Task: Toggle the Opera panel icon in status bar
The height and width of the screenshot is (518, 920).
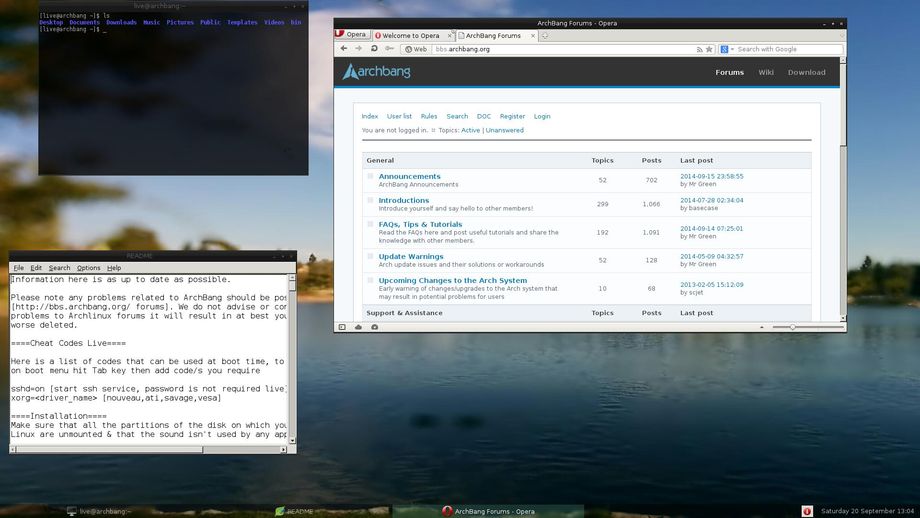Action: coord(342,327)
